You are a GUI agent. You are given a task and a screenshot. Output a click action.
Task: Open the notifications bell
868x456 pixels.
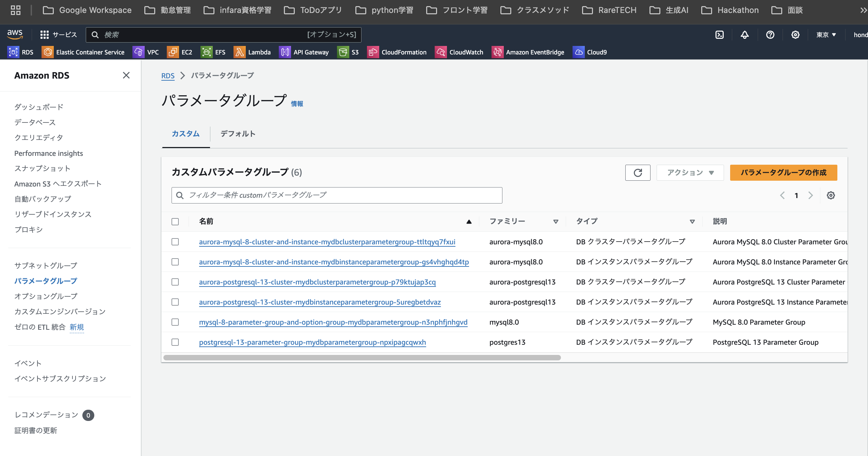click(x=744, y=35)
